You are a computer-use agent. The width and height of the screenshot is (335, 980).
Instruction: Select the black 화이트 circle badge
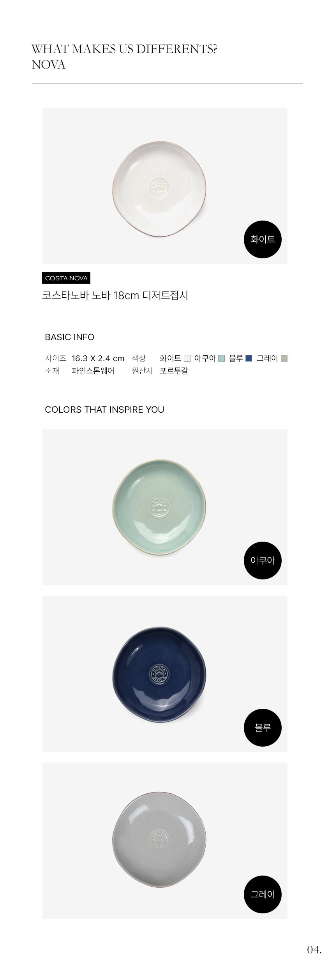pyautogui.click(x=263, y=239)
